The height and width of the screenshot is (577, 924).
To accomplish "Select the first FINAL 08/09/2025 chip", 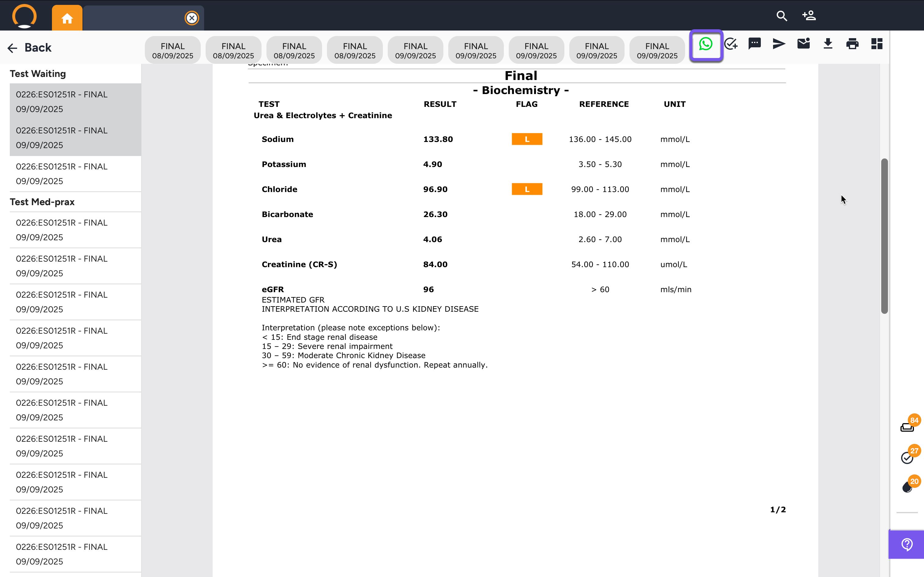I will tap(173, 51).
